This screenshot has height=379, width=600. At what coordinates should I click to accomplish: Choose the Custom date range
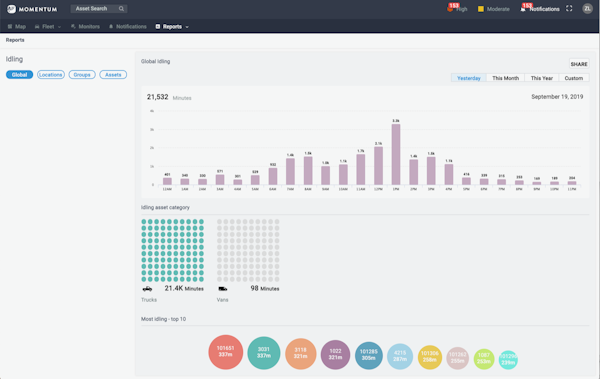pos(574,78)
